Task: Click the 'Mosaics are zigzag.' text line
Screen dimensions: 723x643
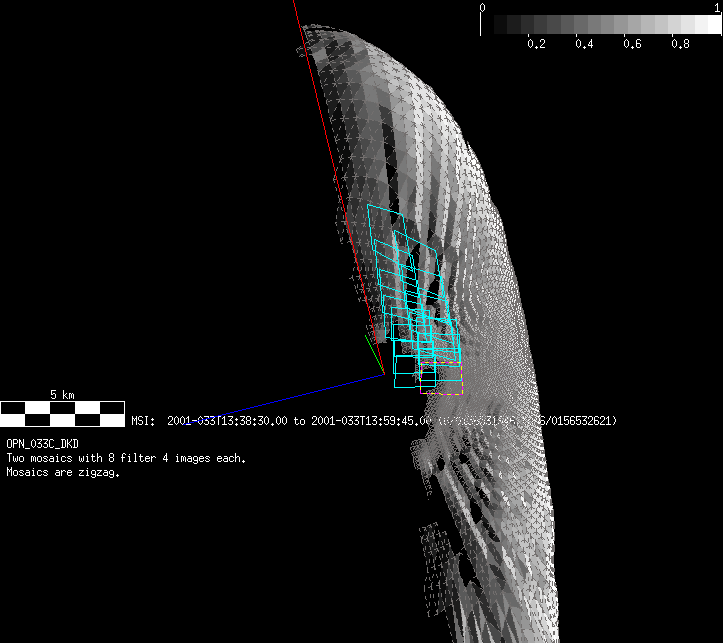Action: [x=63, y=473]
